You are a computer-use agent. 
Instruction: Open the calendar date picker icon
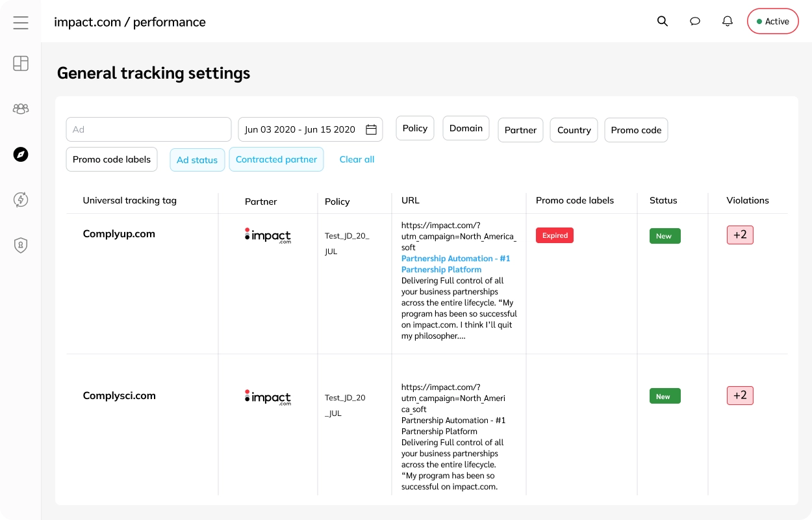coord(371,129)
